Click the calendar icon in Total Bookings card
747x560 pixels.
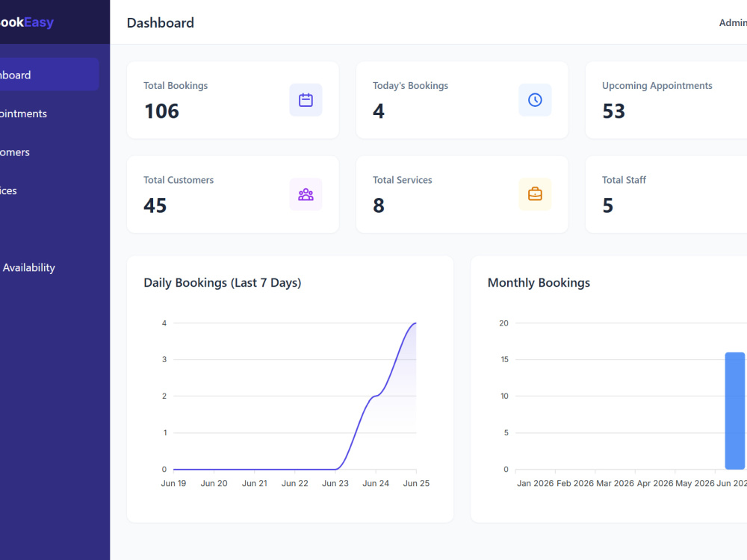[x=306, y=100]
